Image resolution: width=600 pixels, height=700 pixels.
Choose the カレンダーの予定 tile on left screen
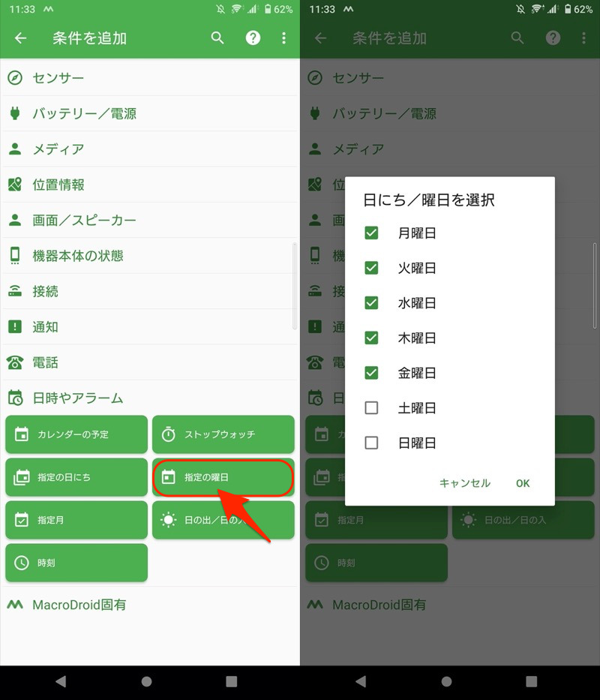(x=76, y=434)
